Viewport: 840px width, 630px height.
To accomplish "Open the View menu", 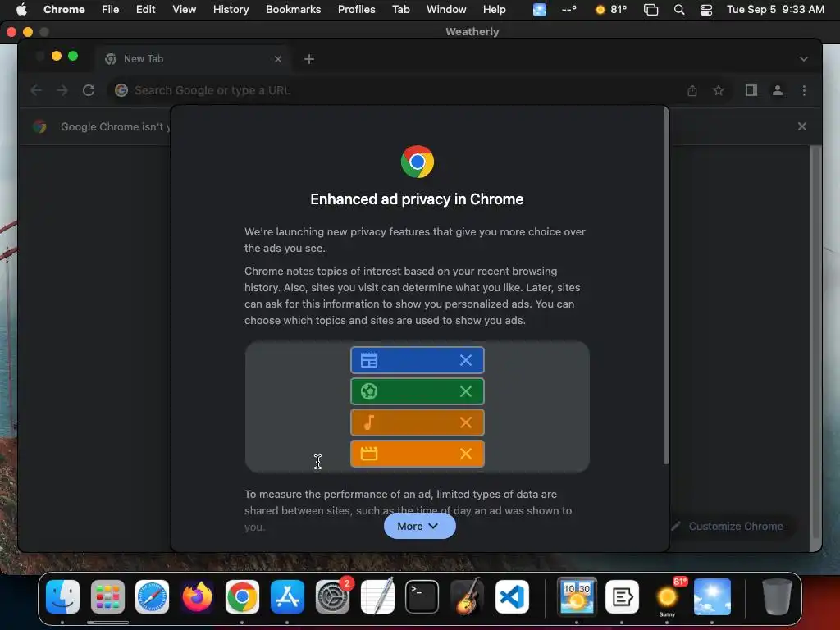I will pos(184,9).
